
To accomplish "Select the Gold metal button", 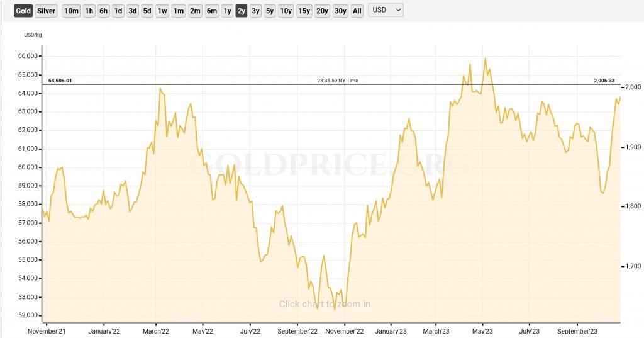I will click(23, 11).
